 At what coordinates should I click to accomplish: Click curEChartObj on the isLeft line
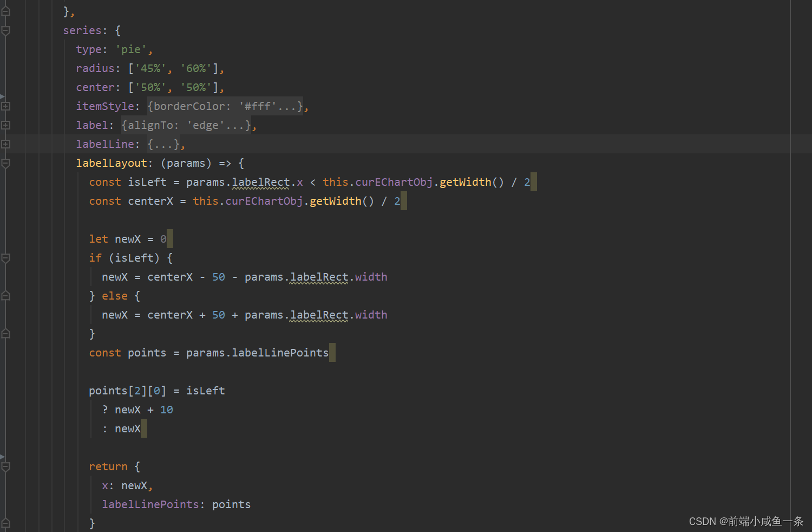tap(394, 182)
